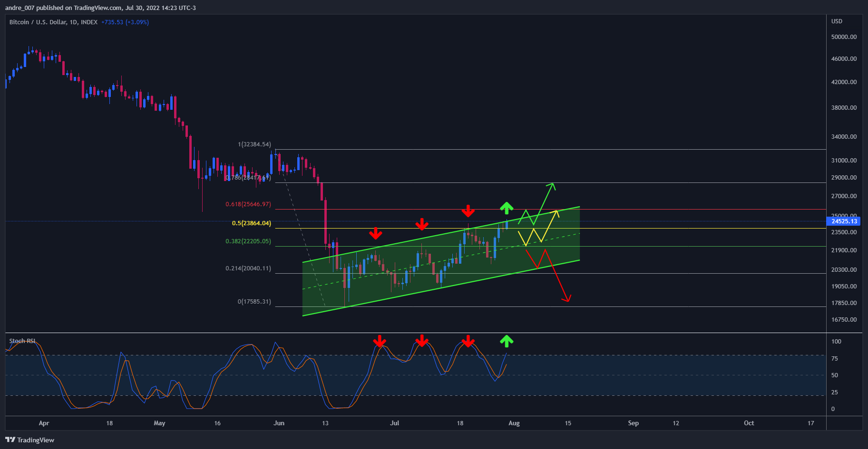Click the Stoch RSI indicator label
The image size is (868, 449).
pyautogui.click(x=22, y=341)
